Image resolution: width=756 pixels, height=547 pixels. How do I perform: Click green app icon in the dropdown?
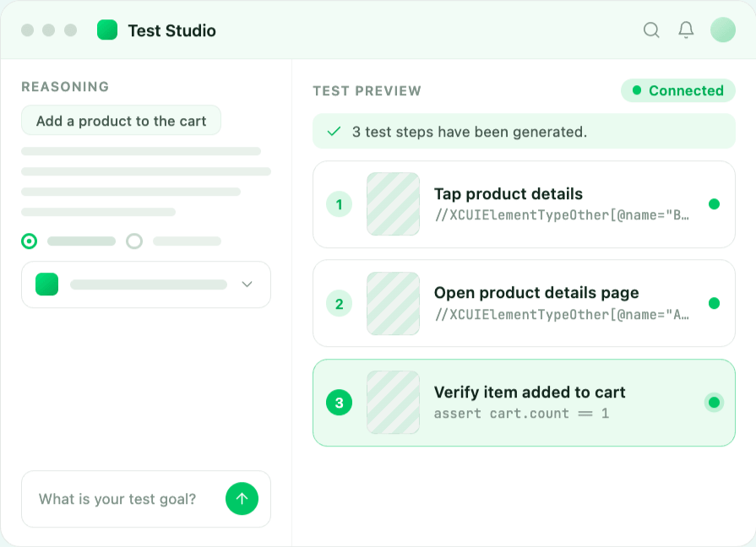[46, 284]
